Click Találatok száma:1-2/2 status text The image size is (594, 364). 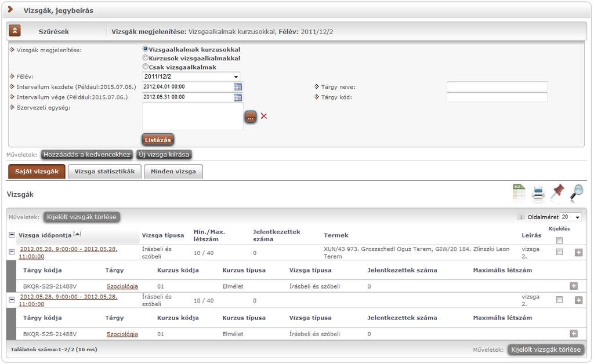pyautogui.click(x=54, y=350)
